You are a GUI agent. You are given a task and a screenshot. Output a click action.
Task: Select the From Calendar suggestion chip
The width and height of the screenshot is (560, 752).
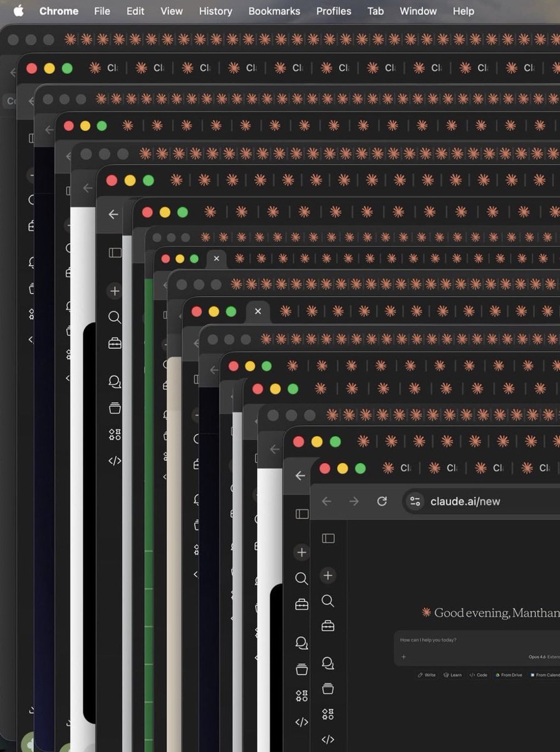pos(544,675)
